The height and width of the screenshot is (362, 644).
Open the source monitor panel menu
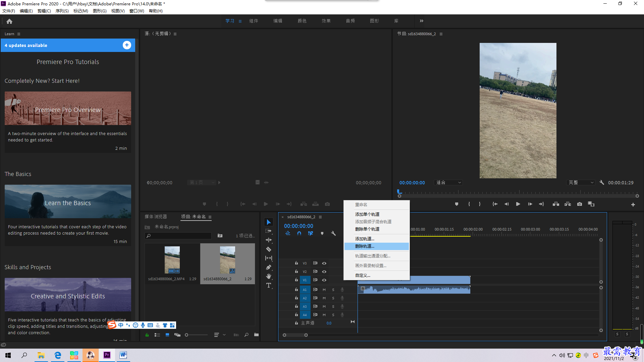coord(175,34)
